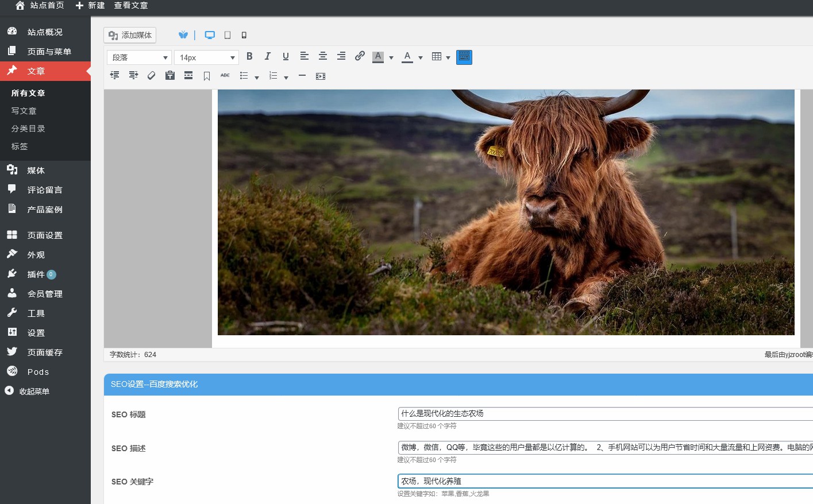This screenshot has height=504, width=813.
Task: Center align the paragraph text
Action: point(323,56)
